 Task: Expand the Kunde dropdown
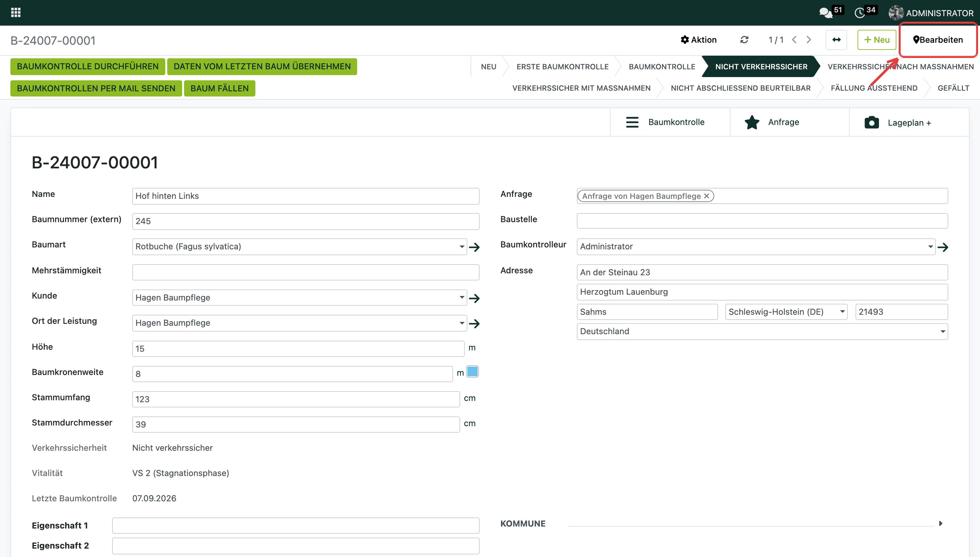(462, 298)
